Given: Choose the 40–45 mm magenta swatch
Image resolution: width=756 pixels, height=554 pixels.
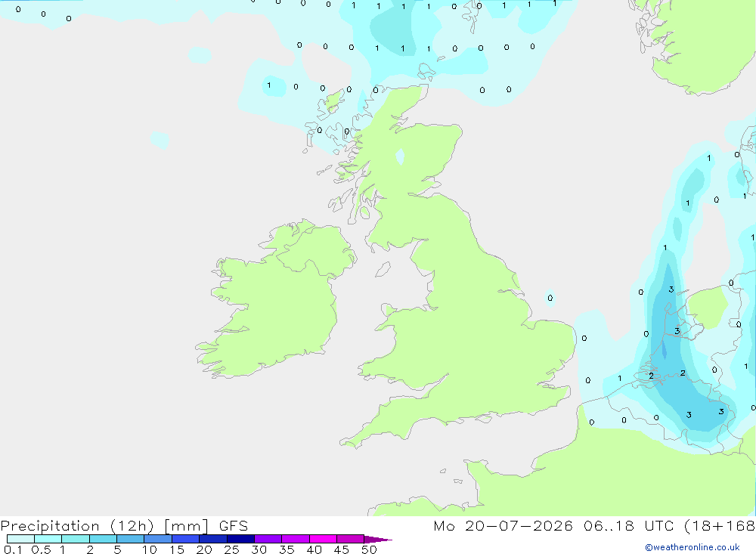Looking at the screenshot, I should (x=323, y=539).
